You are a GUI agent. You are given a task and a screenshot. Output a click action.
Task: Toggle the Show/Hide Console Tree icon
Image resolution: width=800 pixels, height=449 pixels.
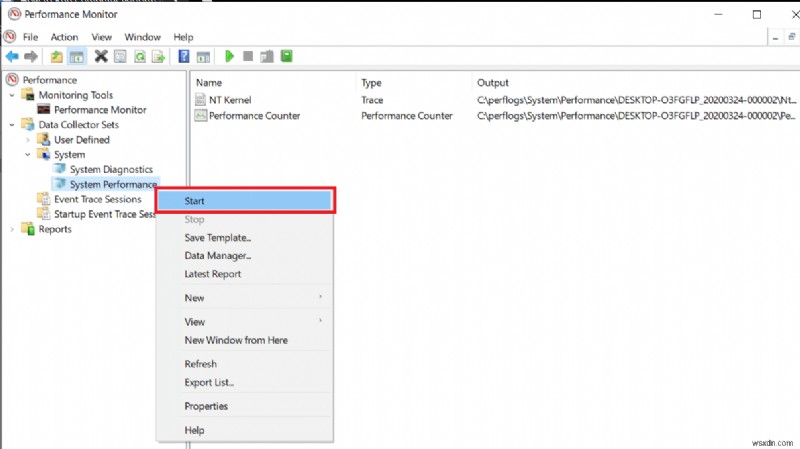click(77, 57)
